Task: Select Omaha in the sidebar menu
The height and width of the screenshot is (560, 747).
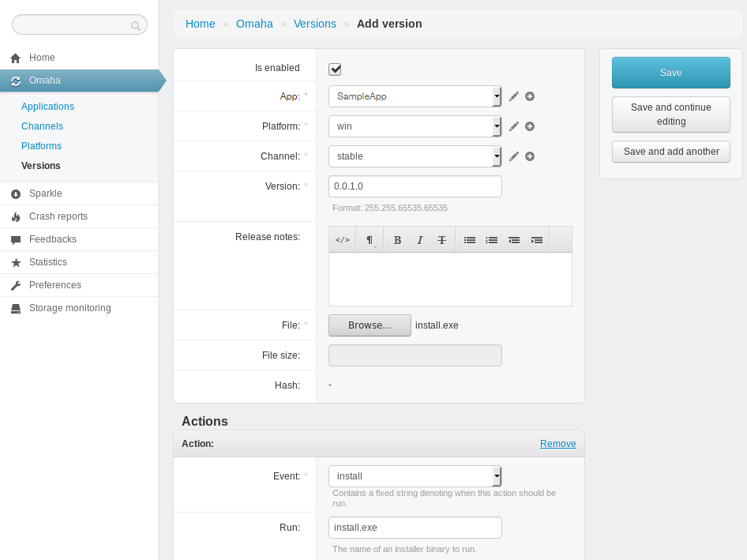Action: [x=79, y=81]
